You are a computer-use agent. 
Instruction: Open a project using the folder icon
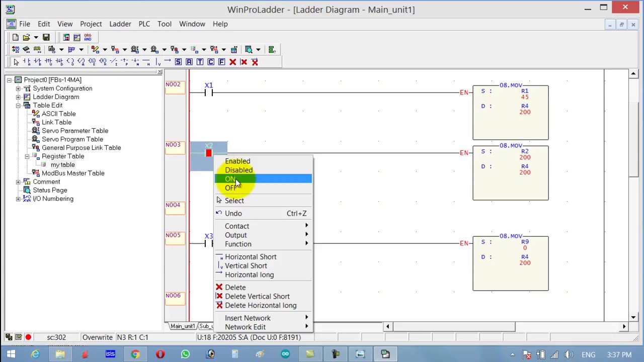click(26, 37)
